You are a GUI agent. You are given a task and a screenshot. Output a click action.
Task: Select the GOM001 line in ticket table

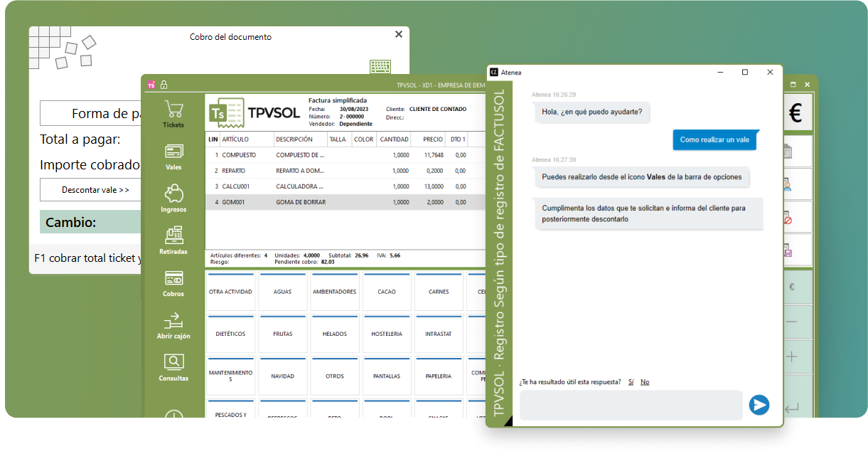(x=345, y=202)
